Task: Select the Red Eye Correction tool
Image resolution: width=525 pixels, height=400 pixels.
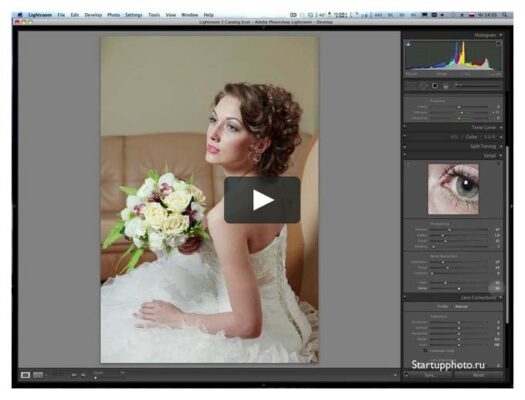Action: coord(435,86)
